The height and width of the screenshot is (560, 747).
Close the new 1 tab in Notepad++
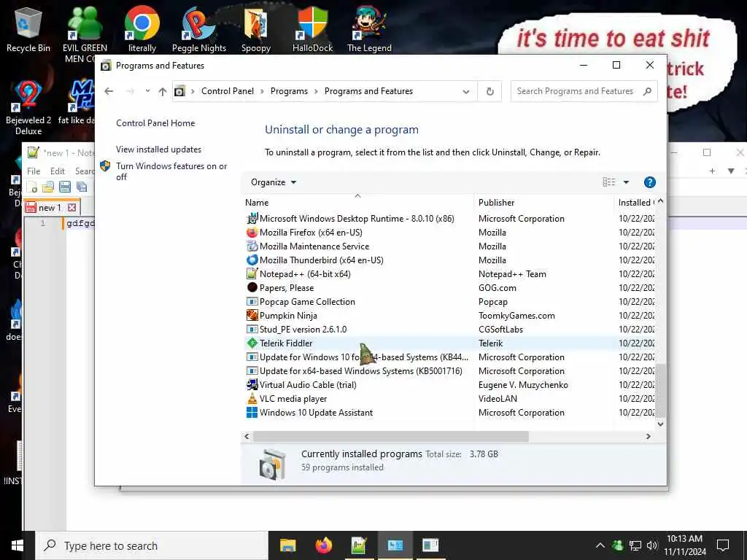point(72,207)
